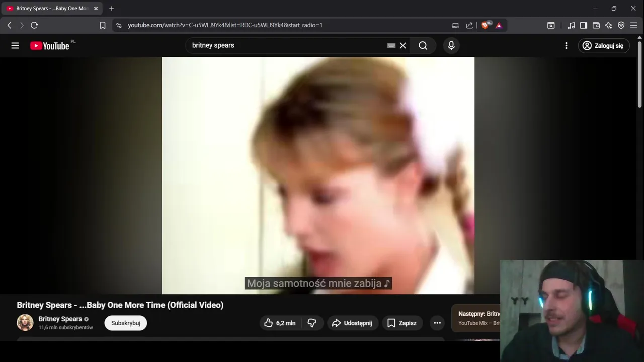
Task: Open Brave Rewards triangle icon
Action: click(x=499, y=25)
